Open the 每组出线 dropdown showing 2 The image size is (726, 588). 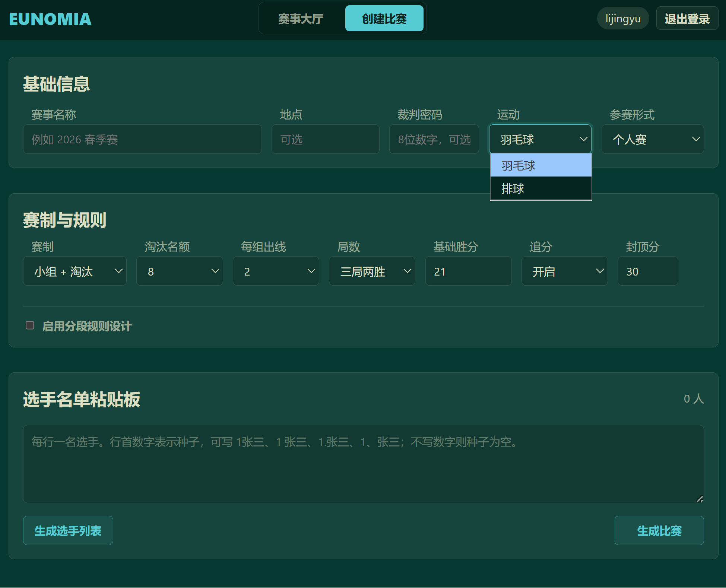click(x=276, y=271)
